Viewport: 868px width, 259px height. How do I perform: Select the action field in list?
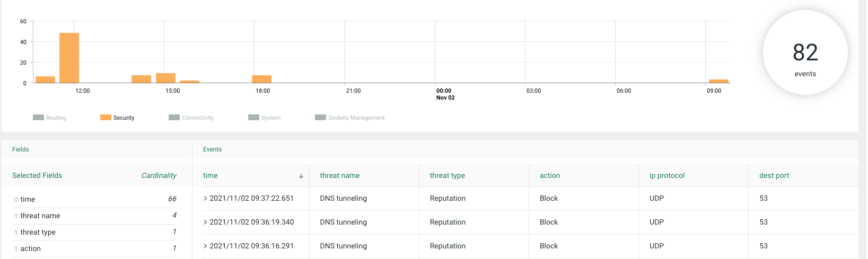coord(94,248)
